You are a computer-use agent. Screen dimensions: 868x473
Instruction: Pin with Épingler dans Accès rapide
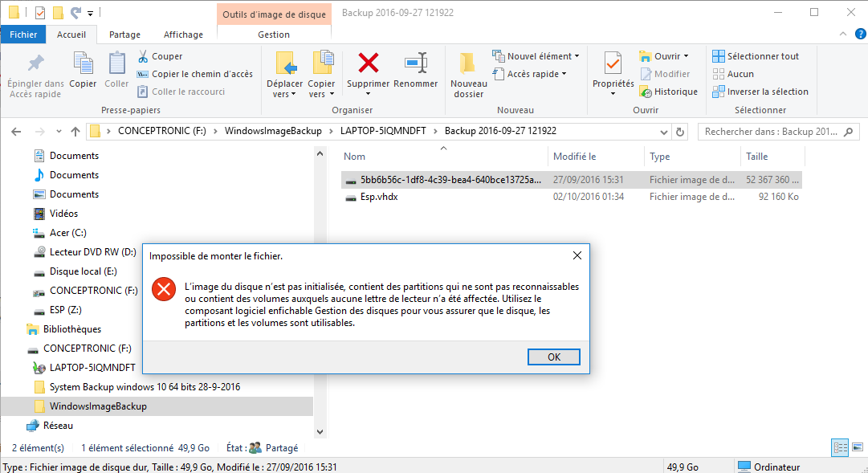pyautogui.click(x=35, y=75)
